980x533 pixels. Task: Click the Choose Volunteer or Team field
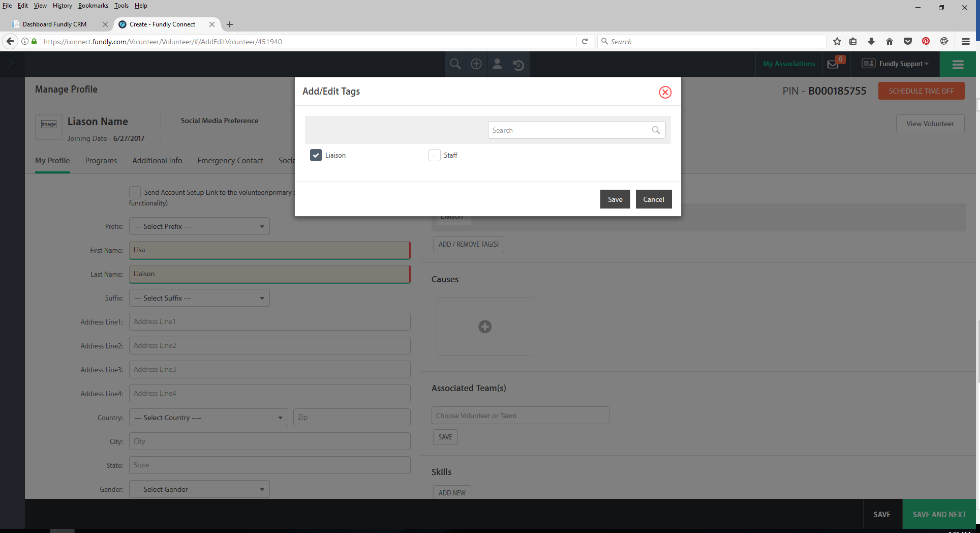coord(520,416)
